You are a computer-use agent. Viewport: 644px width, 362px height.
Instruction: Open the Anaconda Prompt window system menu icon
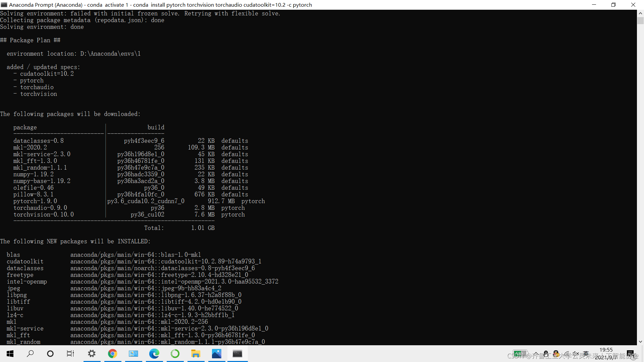(4, 5)
